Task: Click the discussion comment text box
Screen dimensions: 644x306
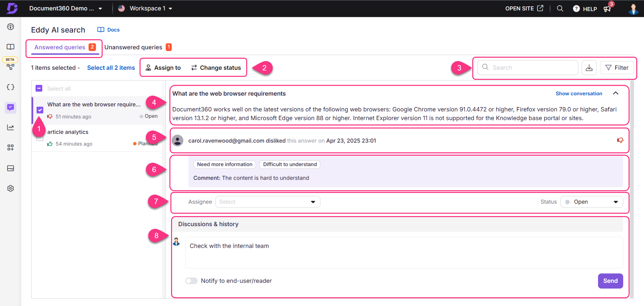Action: click(404, 253)
